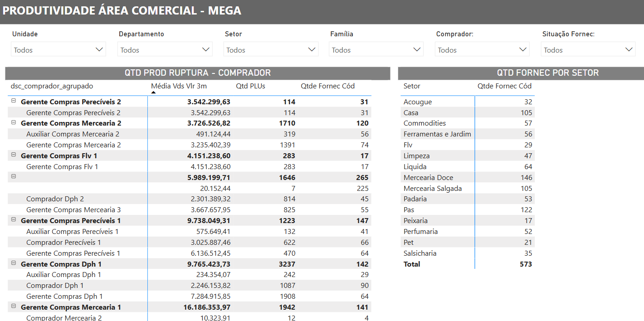The height and width of the screenshot is (321, 644).
Task: Open the Departamento filter dropdown
Action: 165,49
